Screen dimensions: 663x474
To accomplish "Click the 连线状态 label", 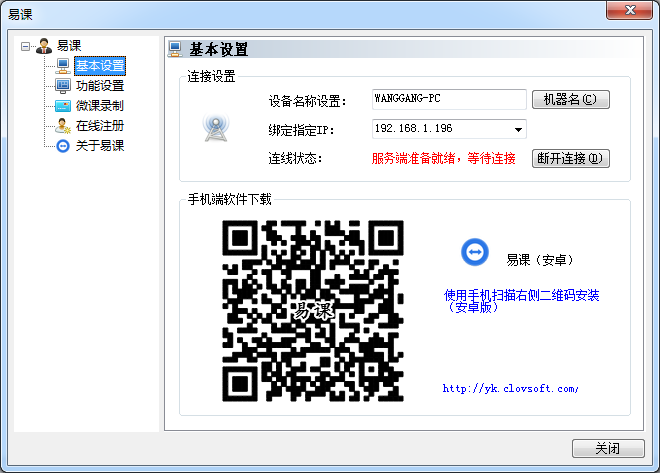I will 295,159.
